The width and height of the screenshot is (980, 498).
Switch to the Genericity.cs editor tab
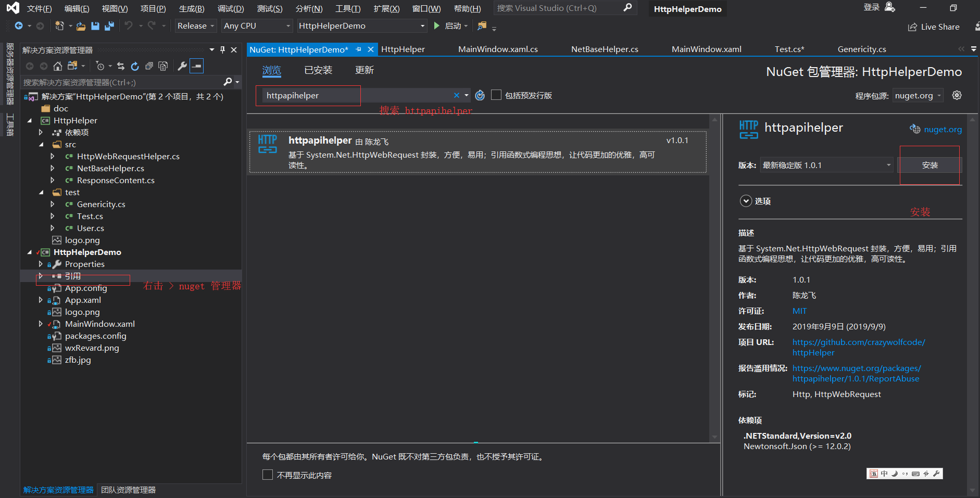coord(862,49)
